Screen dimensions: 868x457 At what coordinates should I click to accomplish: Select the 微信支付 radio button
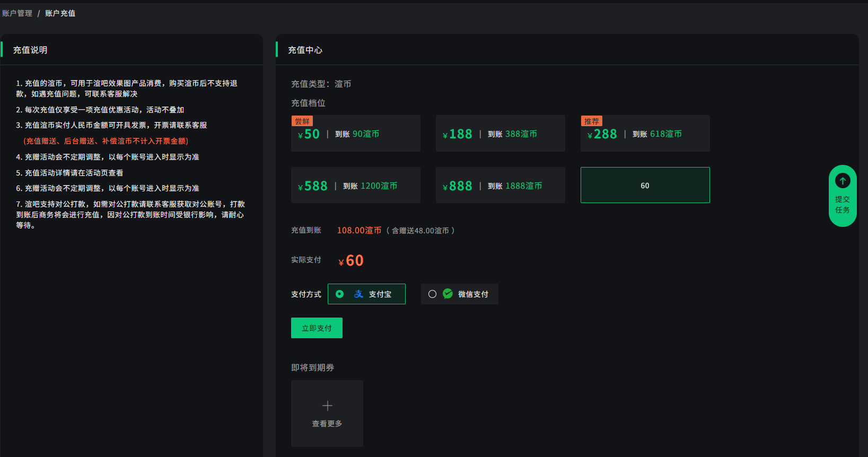click(432, 294)
